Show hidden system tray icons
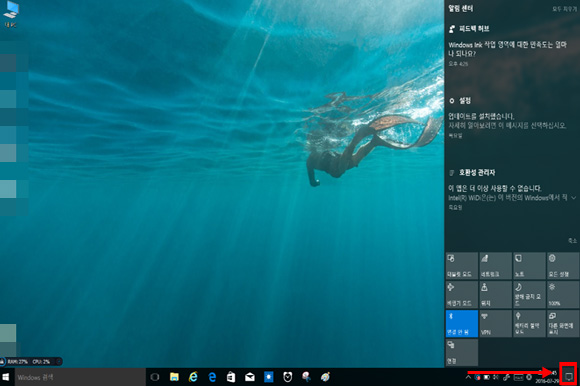 pos(468,377)
